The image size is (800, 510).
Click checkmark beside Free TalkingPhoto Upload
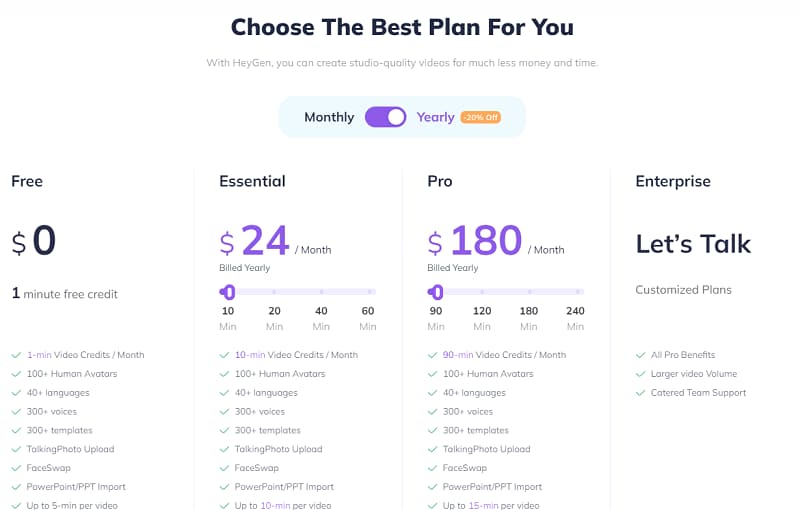[16, 449]
